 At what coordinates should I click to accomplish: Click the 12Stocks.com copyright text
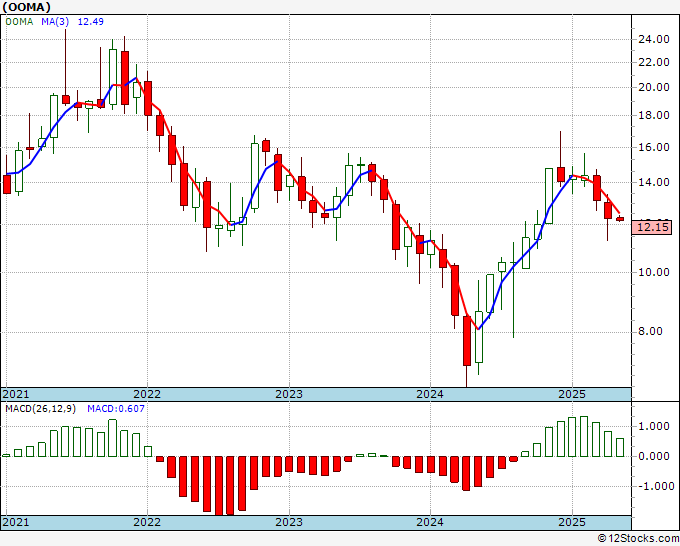pyautogui.click(x=638, y=539)
